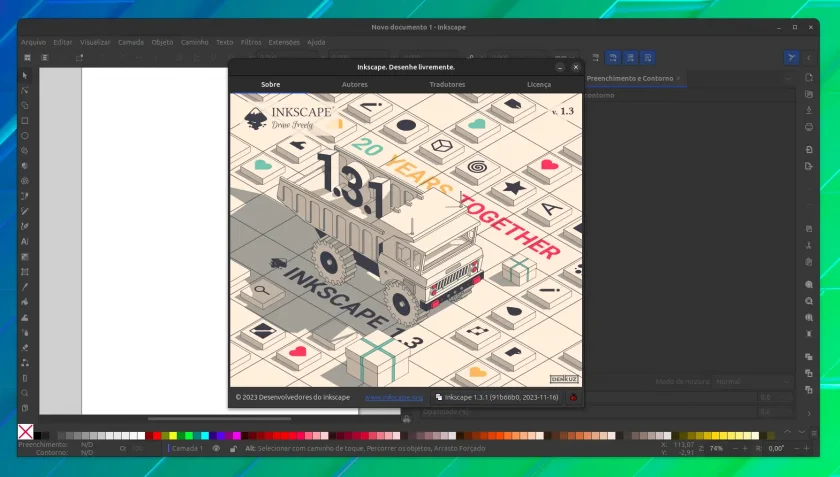Select the Dropper color picker tool
The width and height of the screenshot is (840, 477).
25,287
